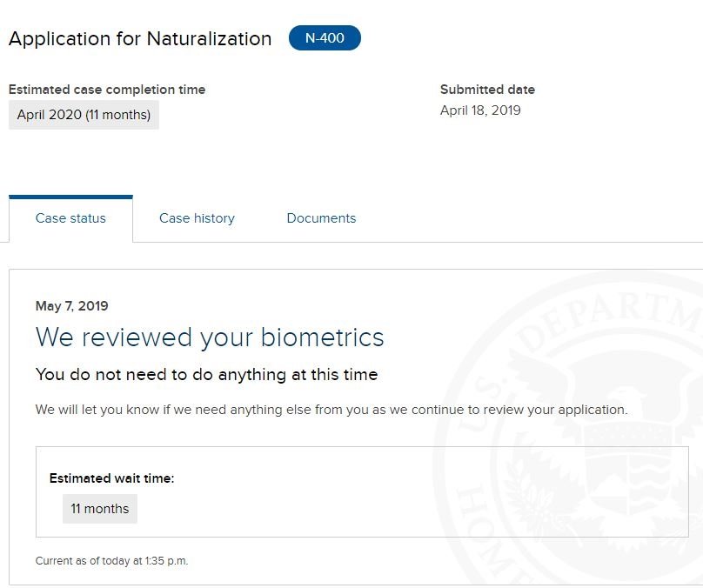Click the N-400 form badge

tap(325, 38)
